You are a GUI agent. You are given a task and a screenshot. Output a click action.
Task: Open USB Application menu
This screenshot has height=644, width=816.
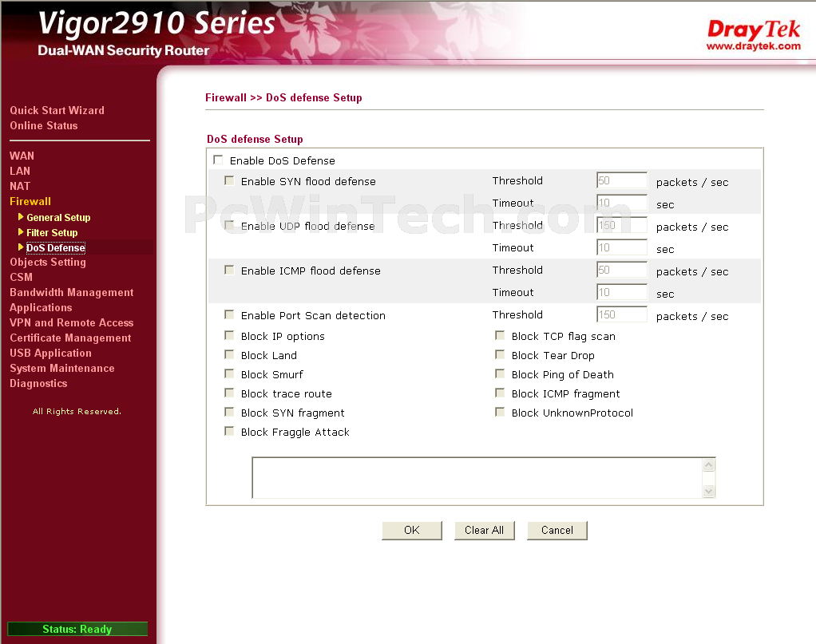point(50,353)
